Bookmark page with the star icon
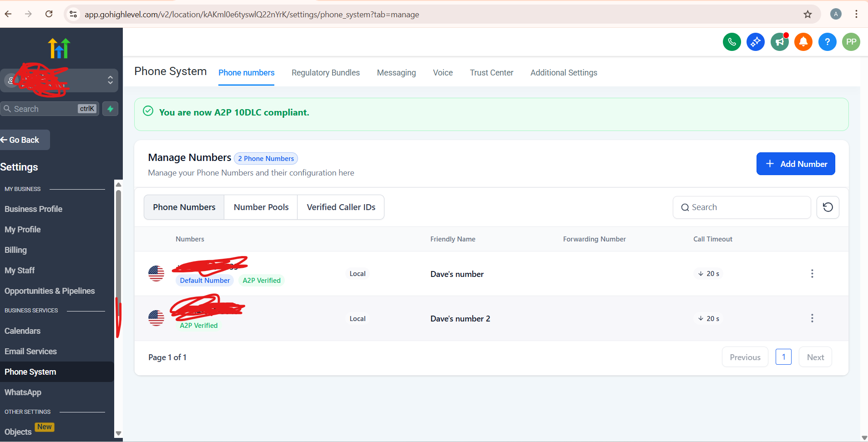868x442 pixels. [807, 14]
